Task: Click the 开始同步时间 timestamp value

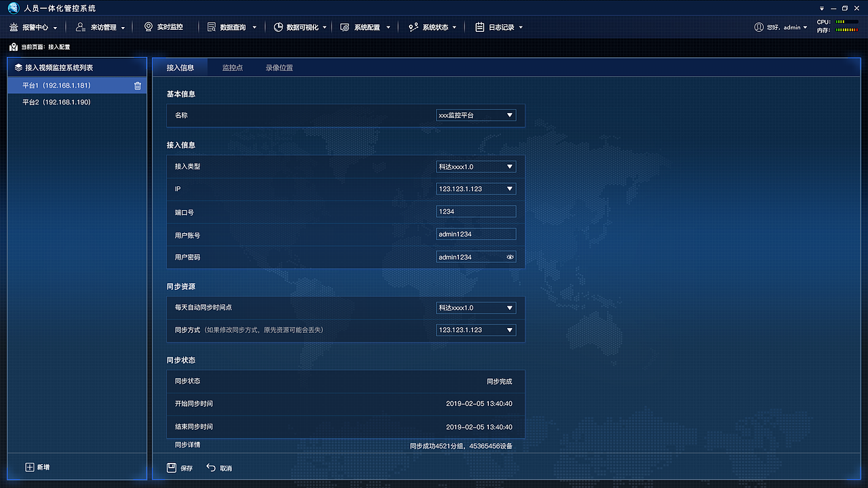Action: tap(479, 404)
